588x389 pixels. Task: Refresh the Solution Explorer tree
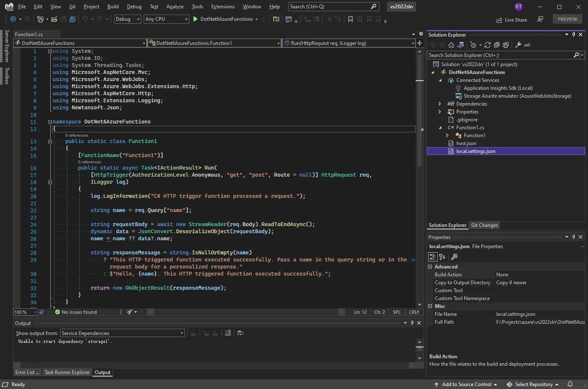[x=488, y=45]
